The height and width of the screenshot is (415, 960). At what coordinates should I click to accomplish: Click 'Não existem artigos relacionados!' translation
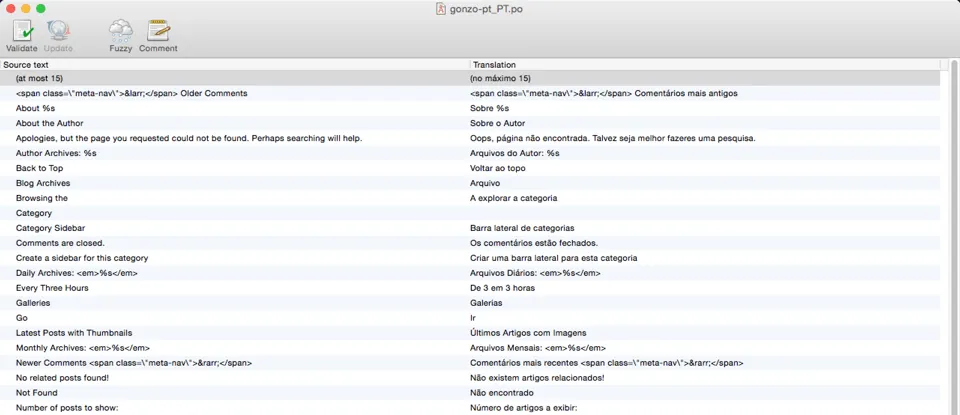click(x=537, y=378)
